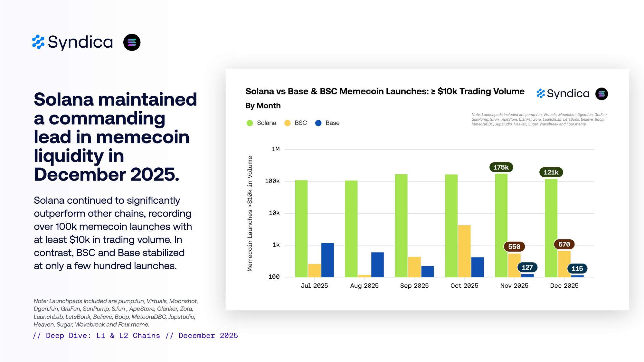Click the green Solana legend dot
Screen dimensions: 644x362
250,123
